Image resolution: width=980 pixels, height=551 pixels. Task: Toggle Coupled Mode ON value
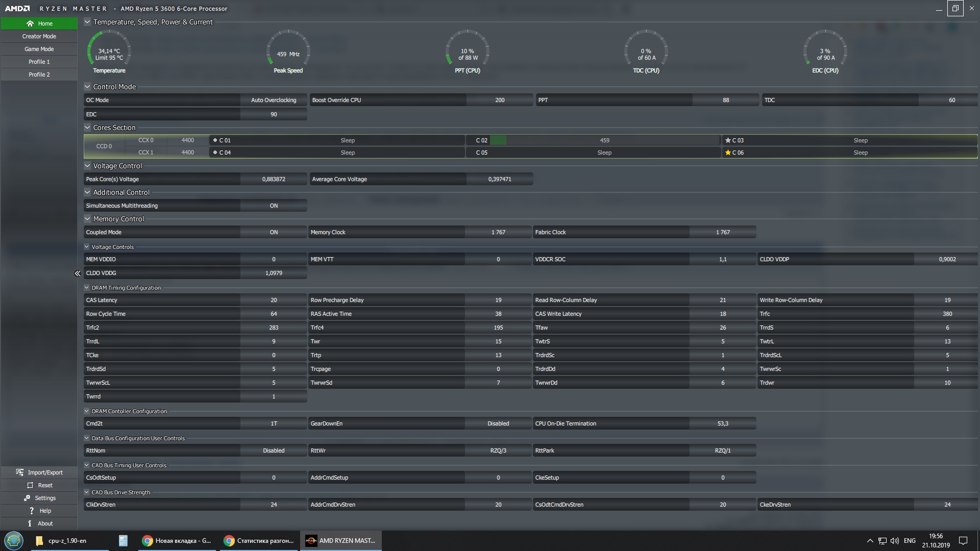point(274,232)
